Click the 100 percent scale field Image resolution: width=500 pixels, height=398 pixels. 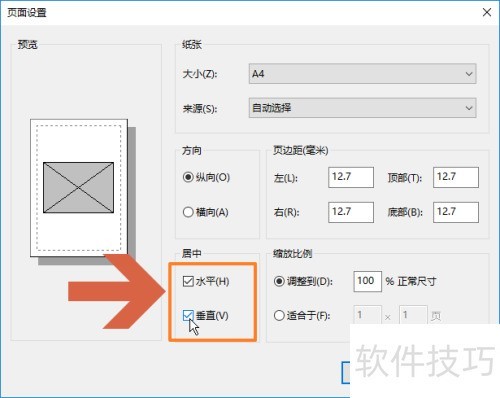(367, 281)
